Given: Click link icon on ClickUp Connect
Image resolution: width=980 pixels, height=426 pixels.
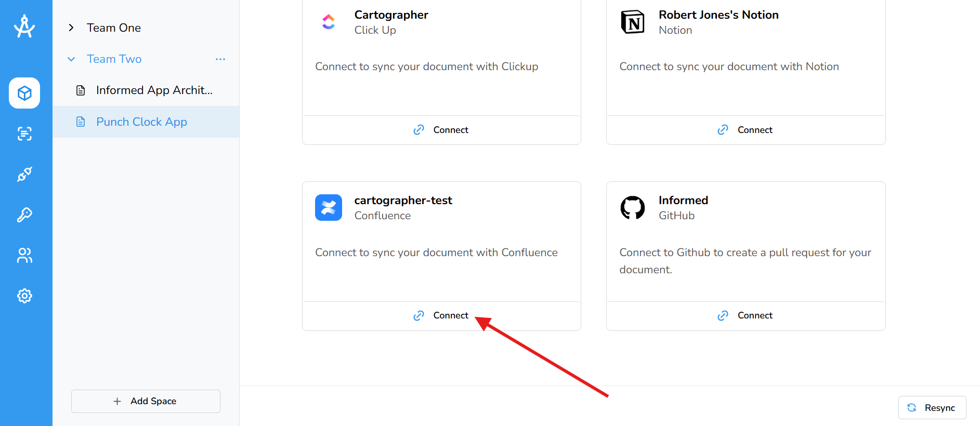Looking at the screenshot, I should coord(419,130).
